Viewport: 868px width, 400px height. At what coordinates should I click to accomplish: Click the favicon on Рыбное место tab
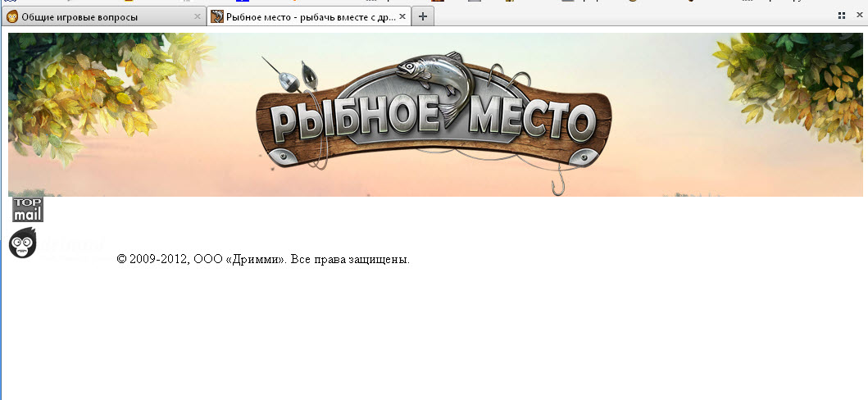[x=217, y=16]
